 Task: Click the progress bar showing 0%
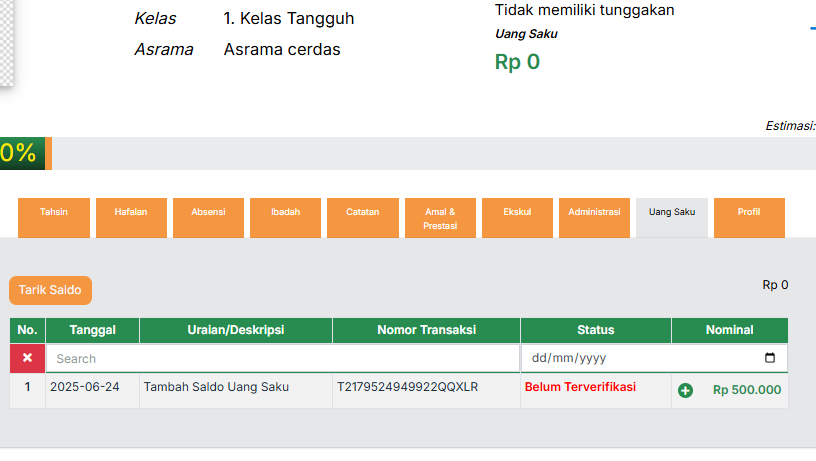pyautogui.click(x=26, y=153)
